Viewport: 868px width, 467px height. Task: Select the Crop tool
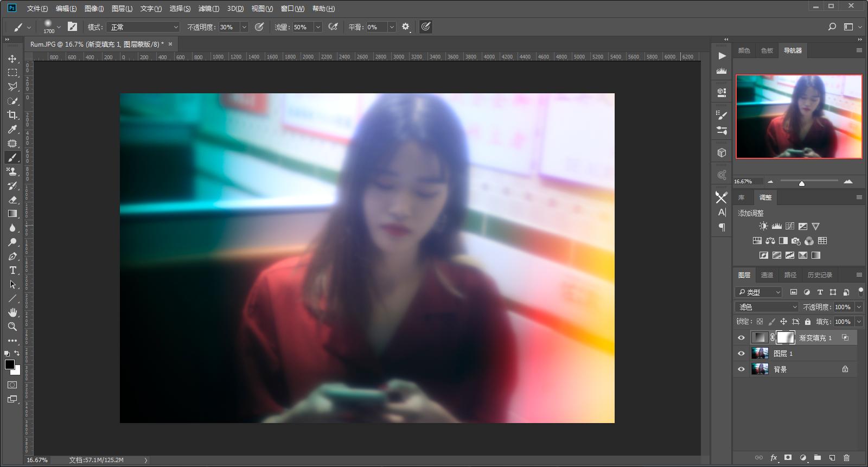[12, 115]
